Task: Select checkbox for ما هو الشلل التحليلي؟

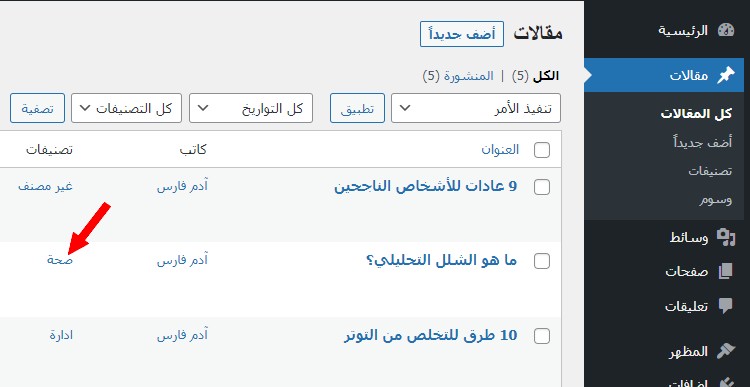Action: tap(541, 261)
